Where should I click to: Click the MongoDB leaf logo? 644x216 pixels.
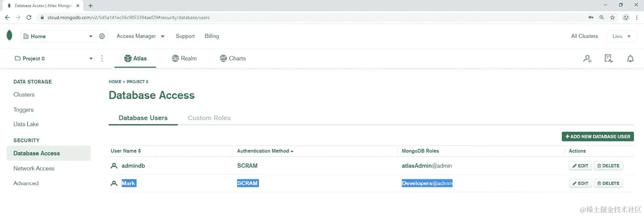click(10, 36)
